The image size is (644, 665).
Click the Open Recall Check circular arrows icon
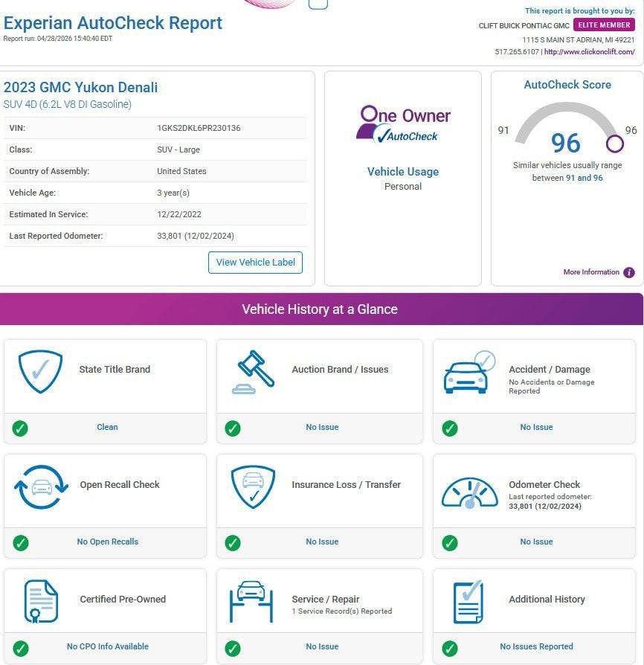tap(41, 487)
